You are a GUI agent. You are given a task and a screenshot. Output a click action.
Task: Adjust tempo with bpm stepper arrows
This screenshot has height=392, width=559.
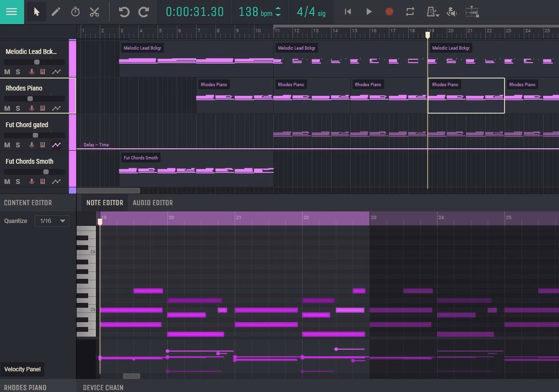[278, 12]
